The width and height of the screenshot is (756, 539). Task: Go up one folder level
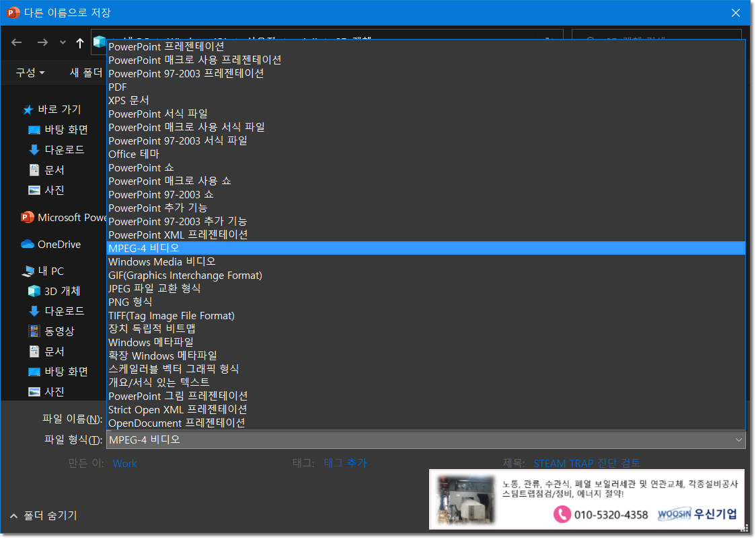coord(80,42)
